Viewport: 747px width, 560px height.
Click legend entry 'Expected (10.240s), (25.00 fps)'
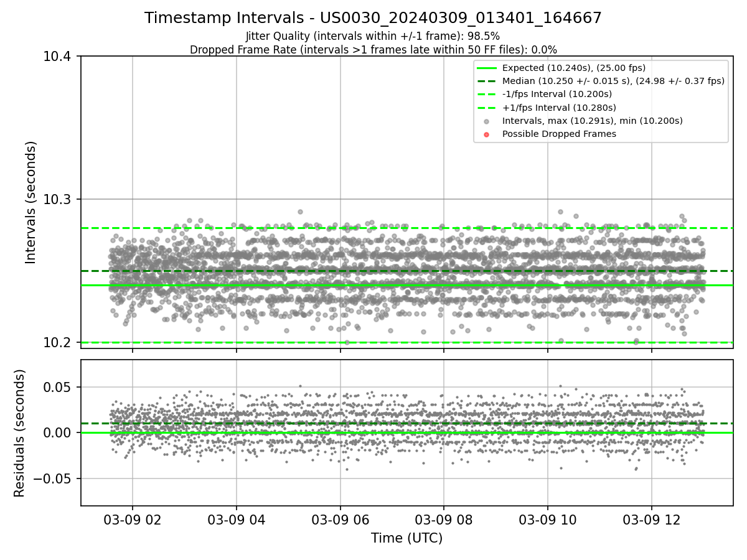point(573,68)
